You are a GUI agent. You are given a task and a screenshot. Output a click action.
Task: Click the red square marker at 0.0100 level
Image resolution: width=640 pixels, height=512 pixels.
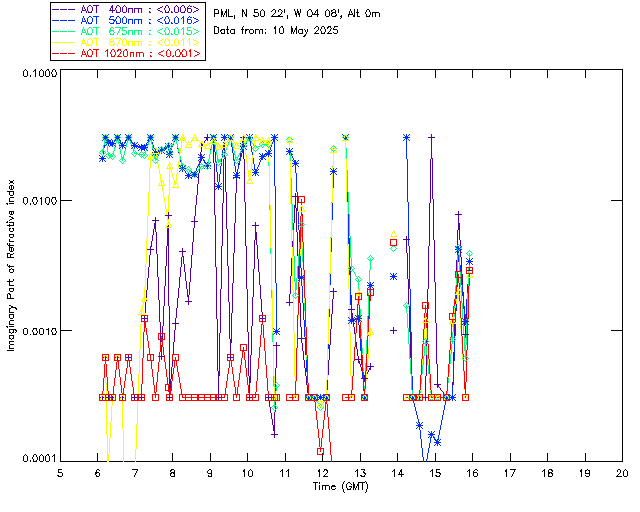pyautogui.click(x=302, y=200)
